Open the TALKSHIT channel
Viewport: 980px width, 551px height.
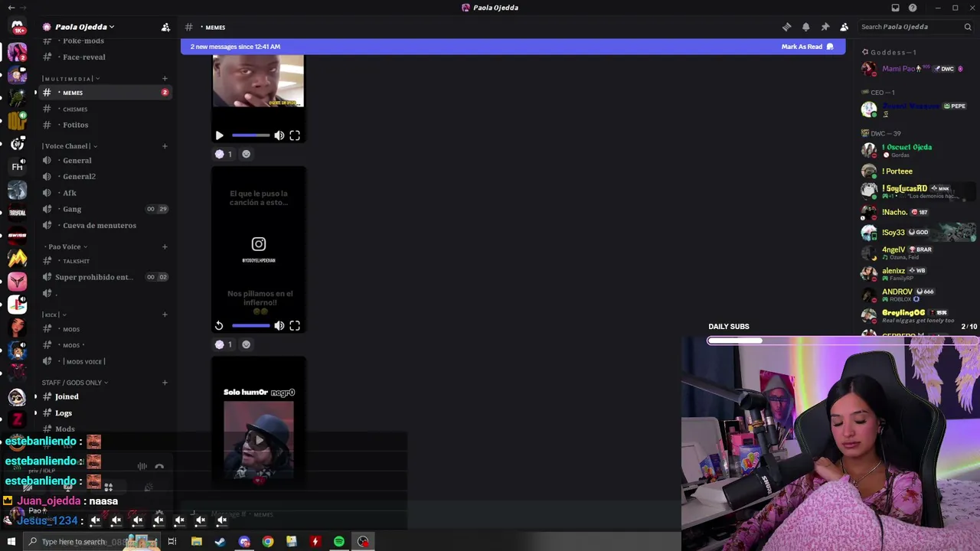coord(106,261)
